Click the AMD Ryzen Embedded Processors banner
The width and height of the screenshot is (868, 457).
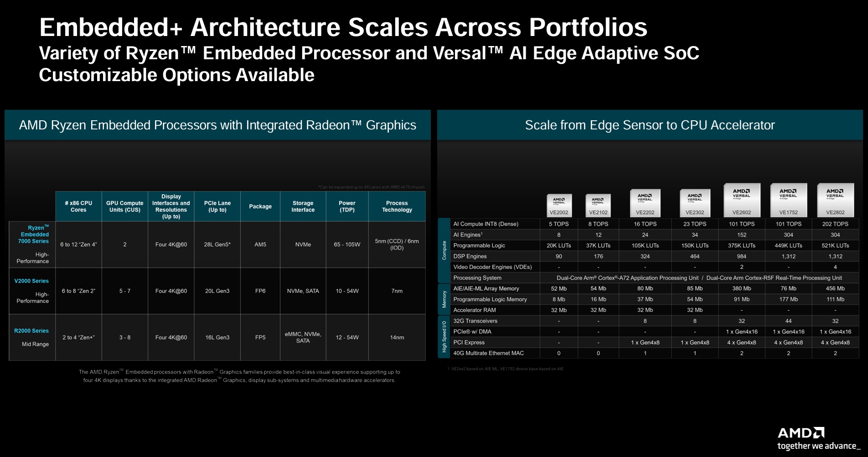217,125
